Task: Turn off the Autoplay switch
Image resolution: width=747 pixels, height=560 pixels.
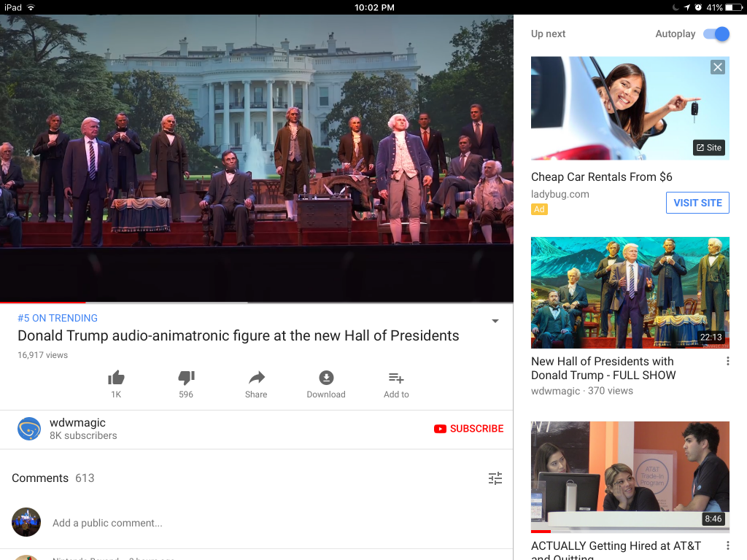Action: click(716, 34)
